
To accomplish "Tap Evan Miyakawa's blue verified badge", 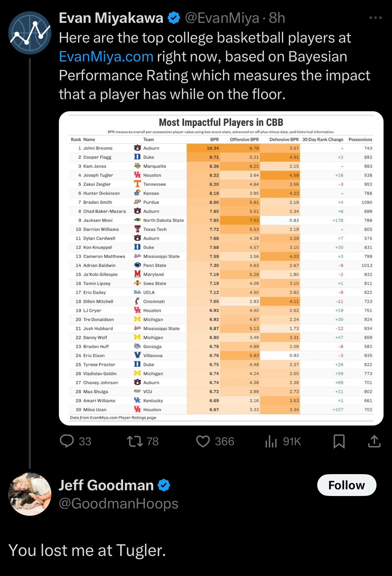I will click(174, 18).
